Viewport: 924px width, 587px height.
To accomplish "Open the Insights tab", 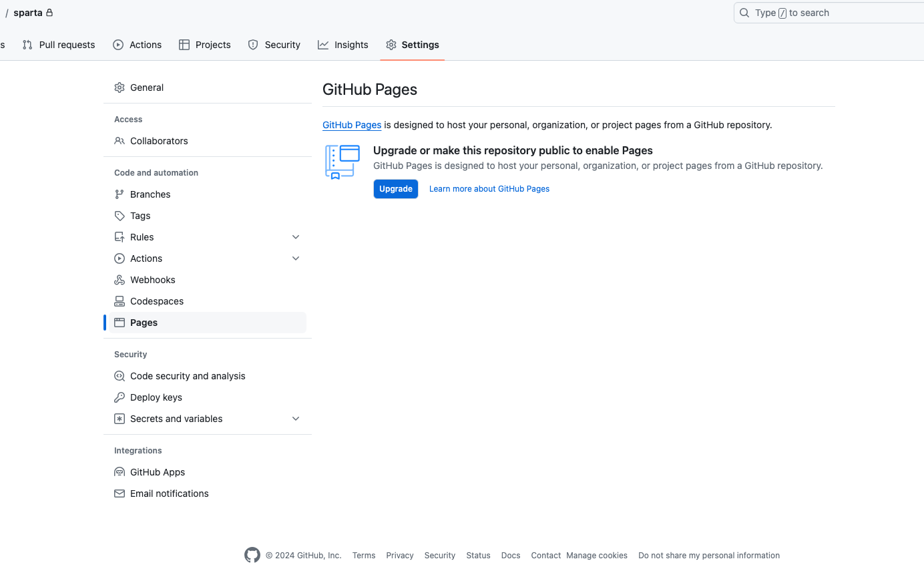I will click(x=343, y=45).
